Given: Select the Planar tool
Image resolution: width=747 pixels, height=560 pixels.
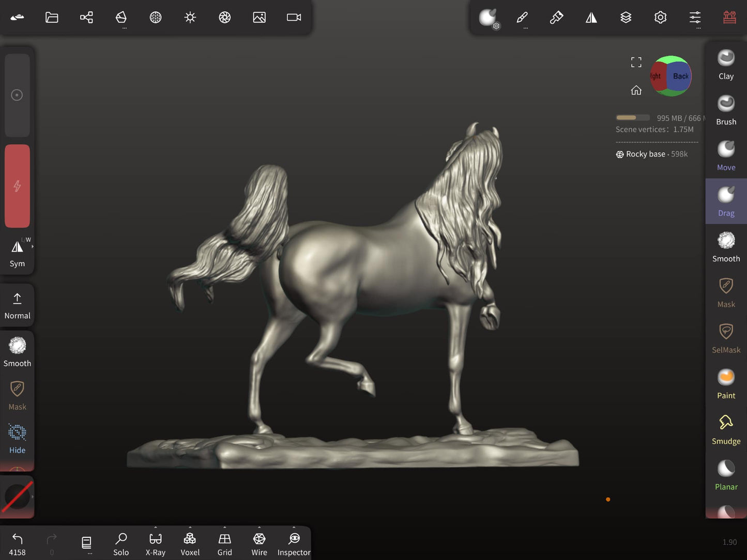Looking at the screenshot, I should tap(726, 471).
